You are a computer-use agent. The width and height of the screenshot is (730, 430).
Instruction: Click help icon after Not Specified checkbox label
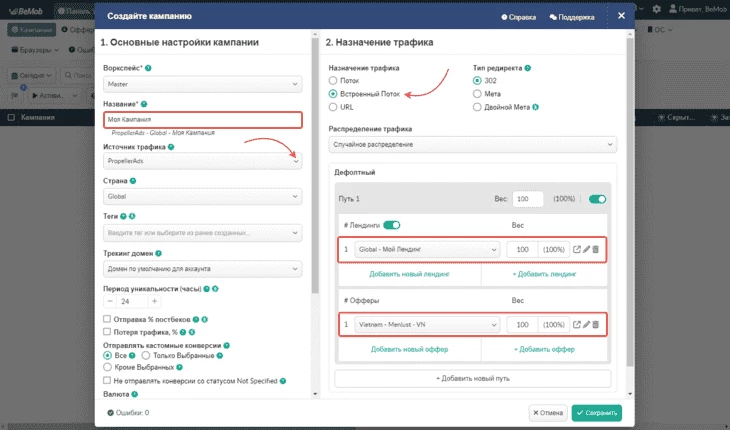283,381
